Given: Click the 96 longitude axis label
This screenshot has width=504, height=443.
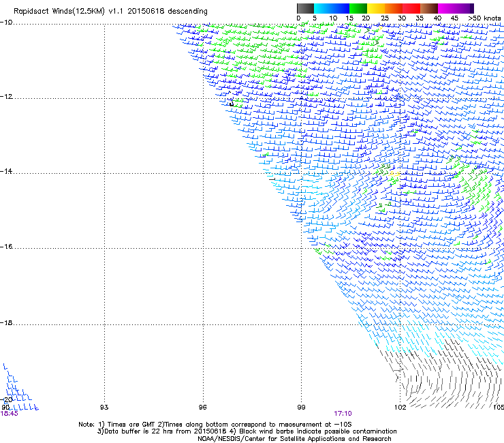Looking at the screenshot, I should 202,408.
